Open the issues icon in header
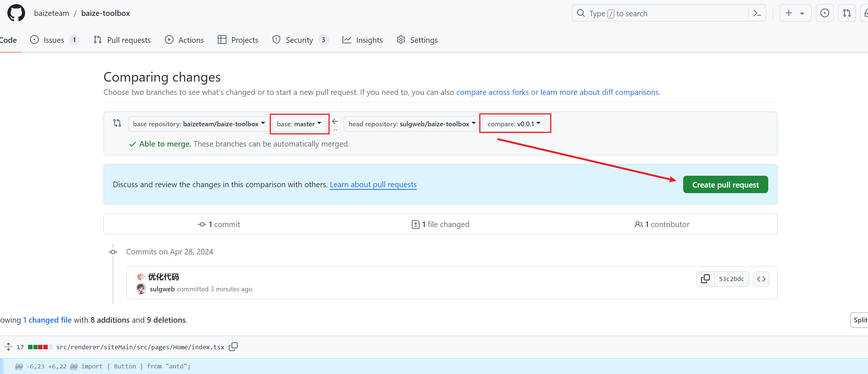Screen dimensions: 868x374 tap(824, 13)
